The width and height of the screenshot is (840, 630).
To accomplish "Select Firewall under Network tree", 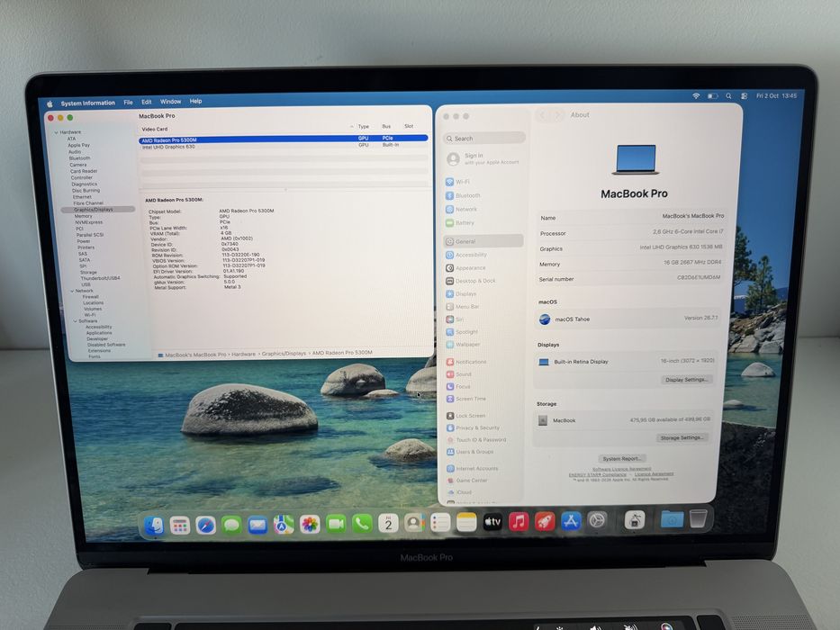I will [90, 297].
